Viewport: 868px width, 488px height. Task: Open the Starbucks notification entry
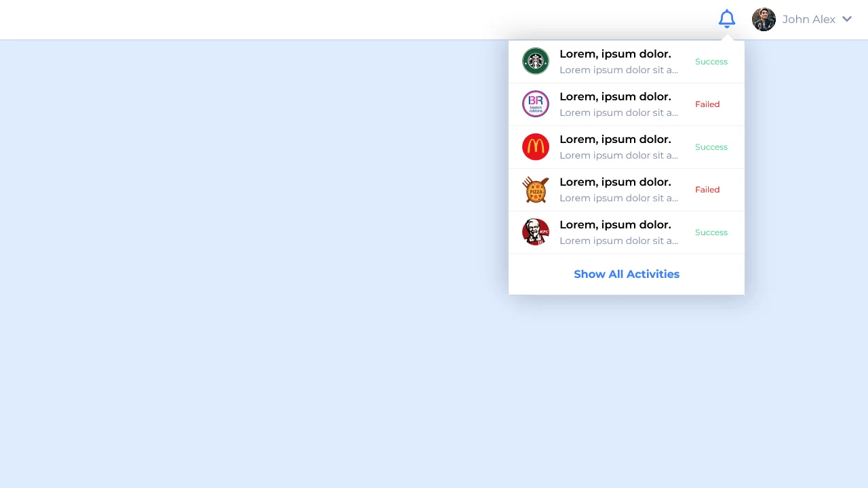[x=616, y=61]
